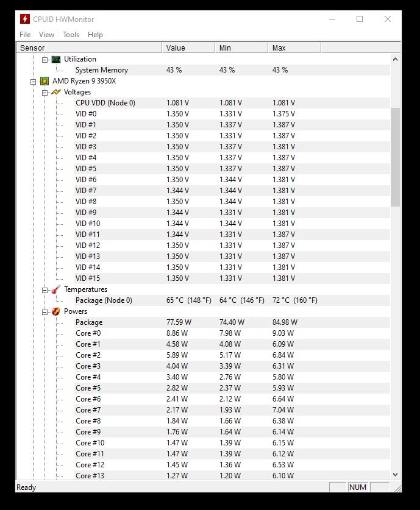The width and height of the screenshot is (420, 510).
Task: Collapse the Voltages section
Action: click(45, 93)
